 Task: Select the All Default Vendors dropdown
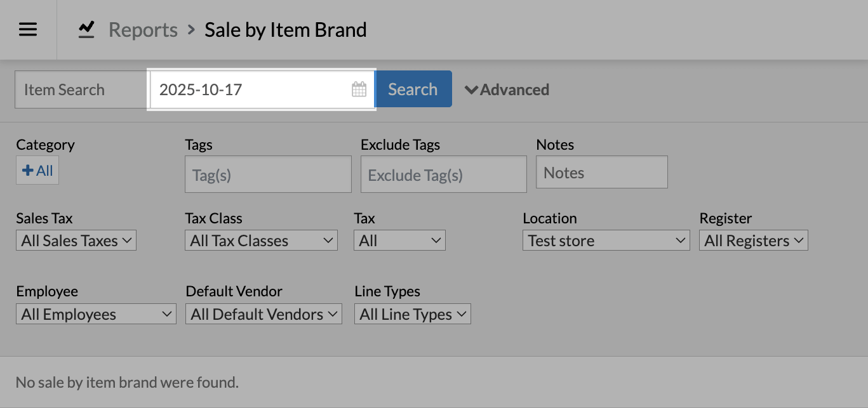point(264,314)
